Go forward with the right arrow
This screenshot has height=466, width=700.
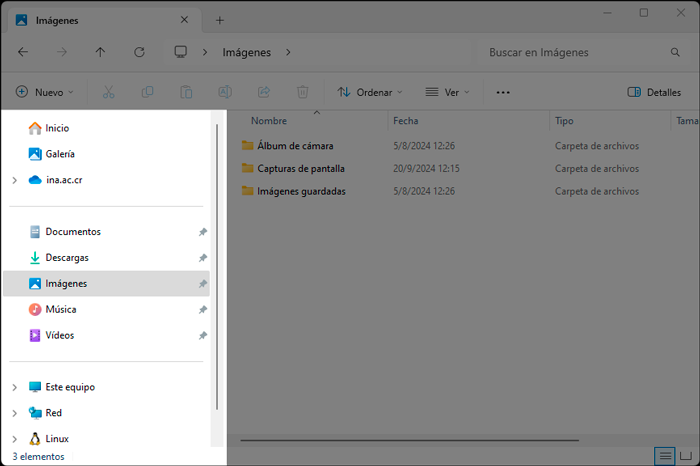coord(62,52)
